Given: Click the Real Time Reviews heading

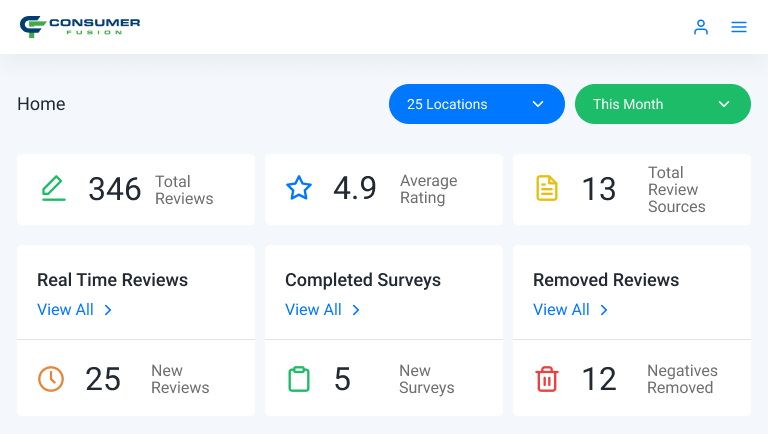Looking at the screenshot, I should point(113,280).
